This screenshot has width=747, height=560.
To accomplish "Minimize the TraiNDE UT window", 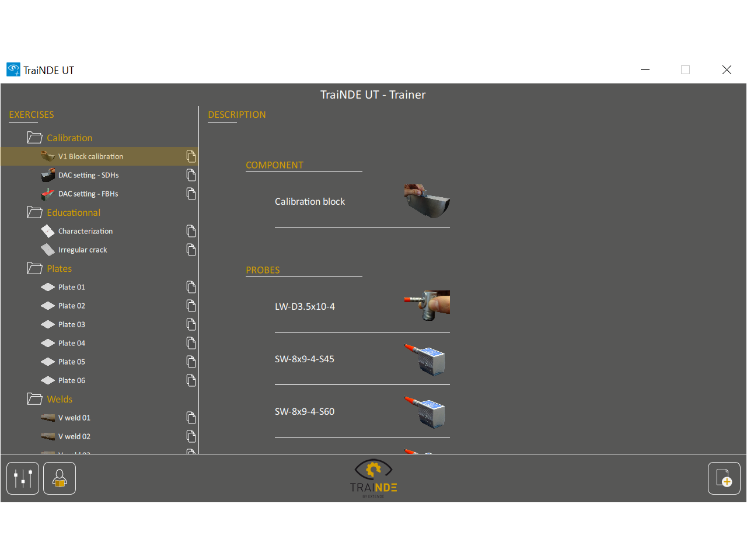I will [645, 70].
